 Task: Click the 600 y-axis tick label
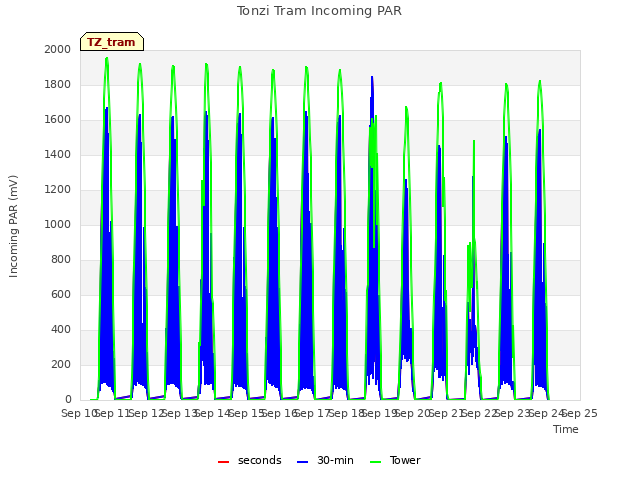coord(61,294)
